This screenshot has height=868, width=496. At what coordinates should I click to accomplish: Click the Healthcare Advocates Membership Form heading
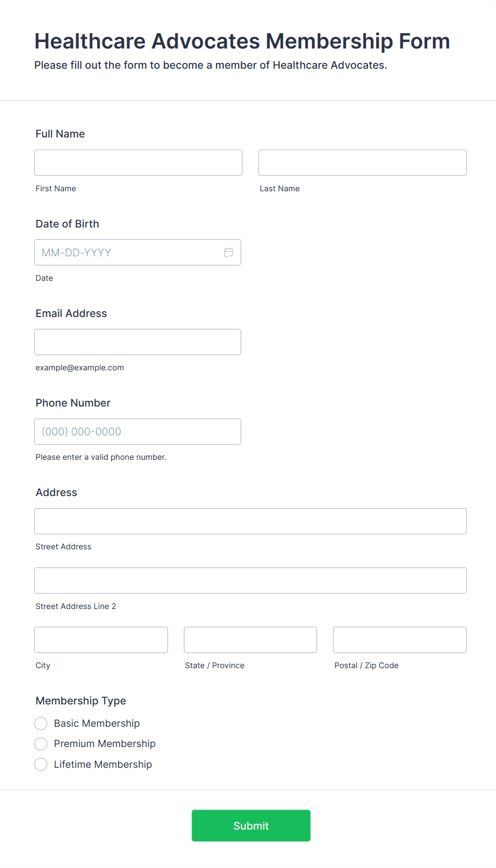[x=242, y=41]
